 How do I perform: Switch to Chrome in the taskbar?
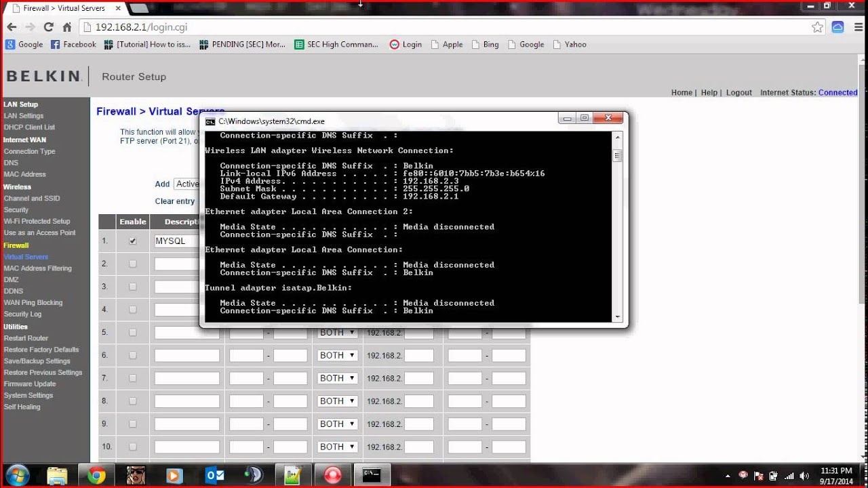tap(96, 475)
